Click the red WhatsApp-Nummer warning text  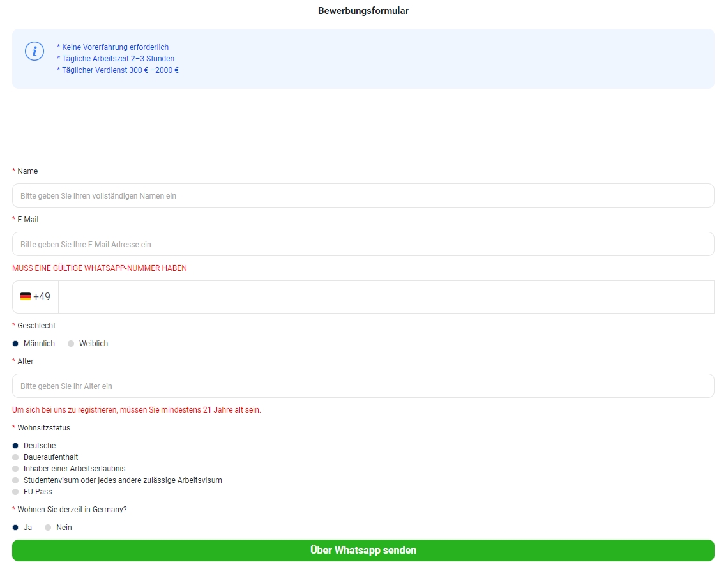[x=100, y=268]
